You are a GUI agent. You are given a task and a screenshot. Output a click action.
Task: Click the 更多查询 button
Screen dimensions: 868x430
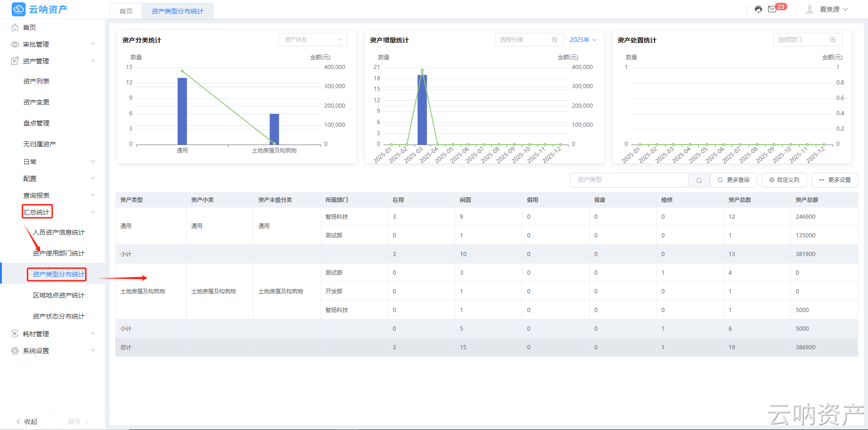734,180
